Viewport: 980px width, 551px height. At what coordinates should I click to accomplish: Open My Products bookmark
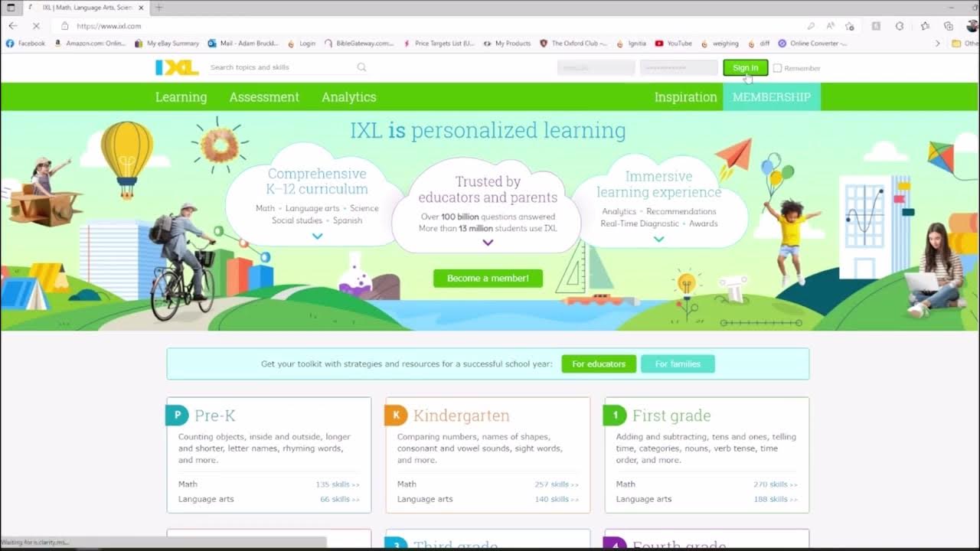click(507, 44)
